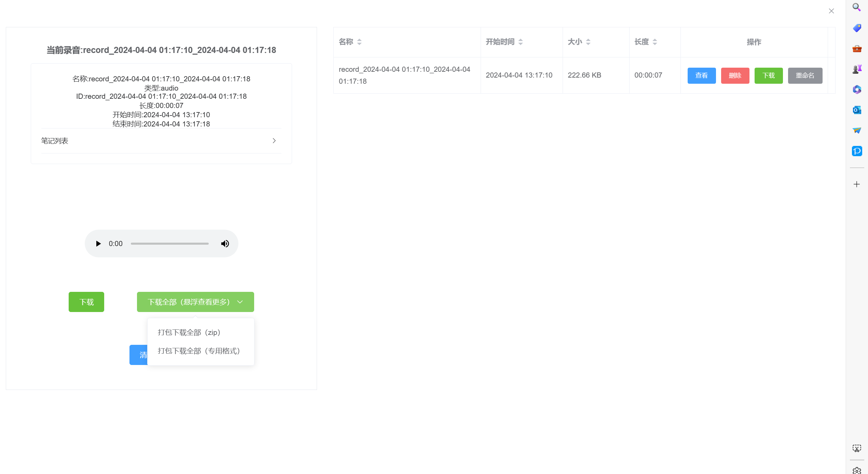Click 下载 in the table row
Viewport: 868px width, 474px height.
[769, 76]
